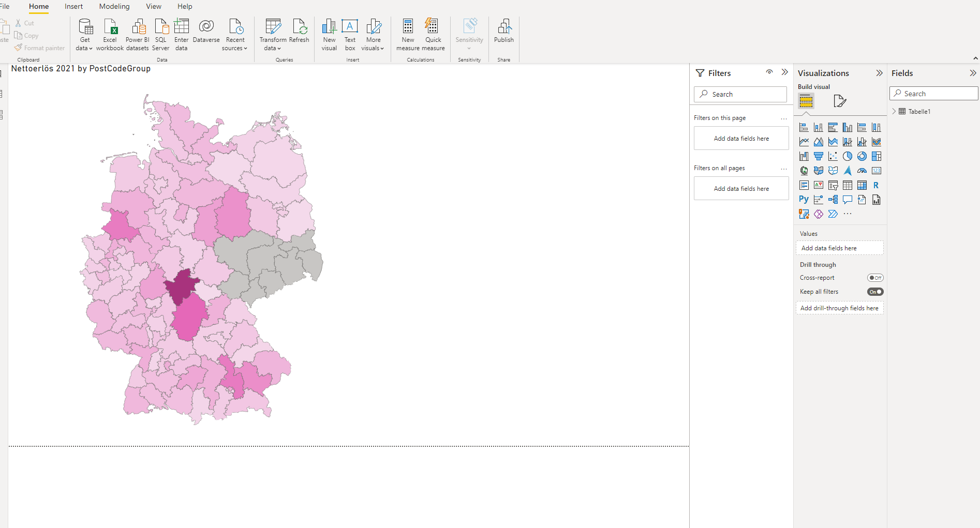Select the Treemap visual
Screen dimensions: 980x528
pos(876,156)
